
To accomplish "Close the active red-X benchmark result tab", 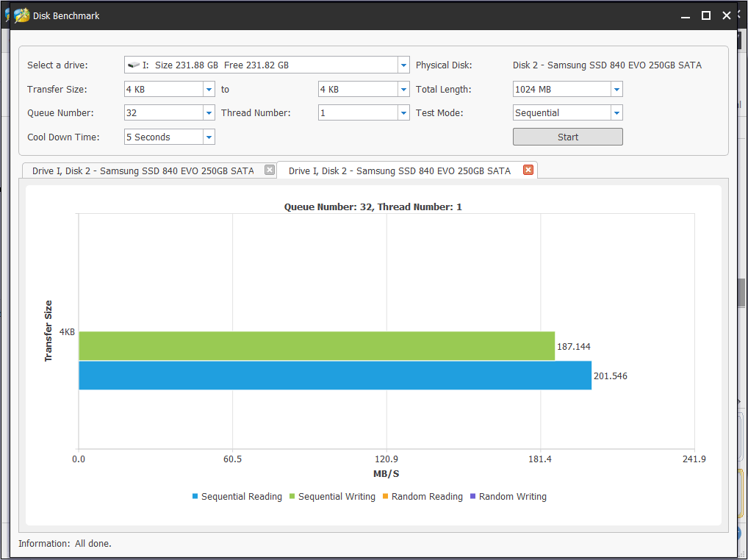I will 528,170.
